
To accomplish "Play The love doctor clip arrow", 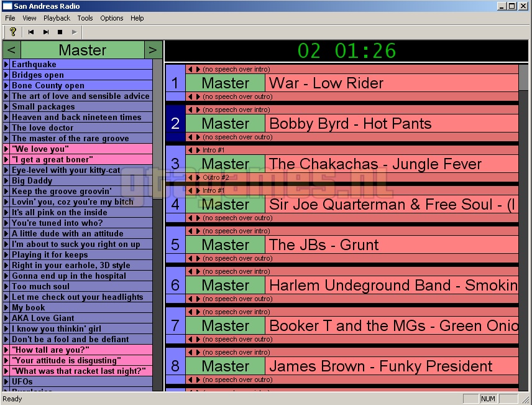I will click(6, 128).
